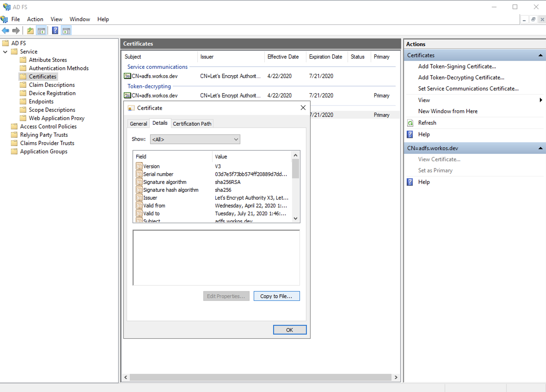The width and height of the screenshot is (546, 392).
Task: Select Web Application Proxy in the tree
Action: point(57,118)
